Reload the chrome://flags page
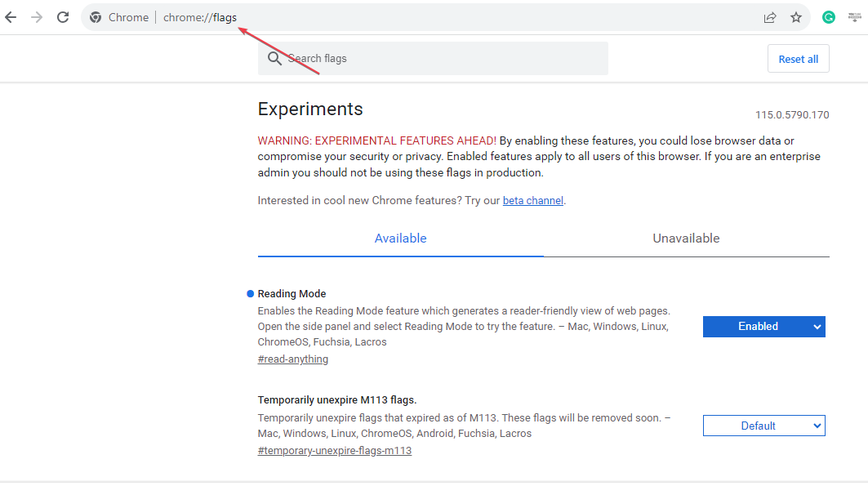This screenshot has width=868, height=486. pyautogui.click(x=63, y=17)
